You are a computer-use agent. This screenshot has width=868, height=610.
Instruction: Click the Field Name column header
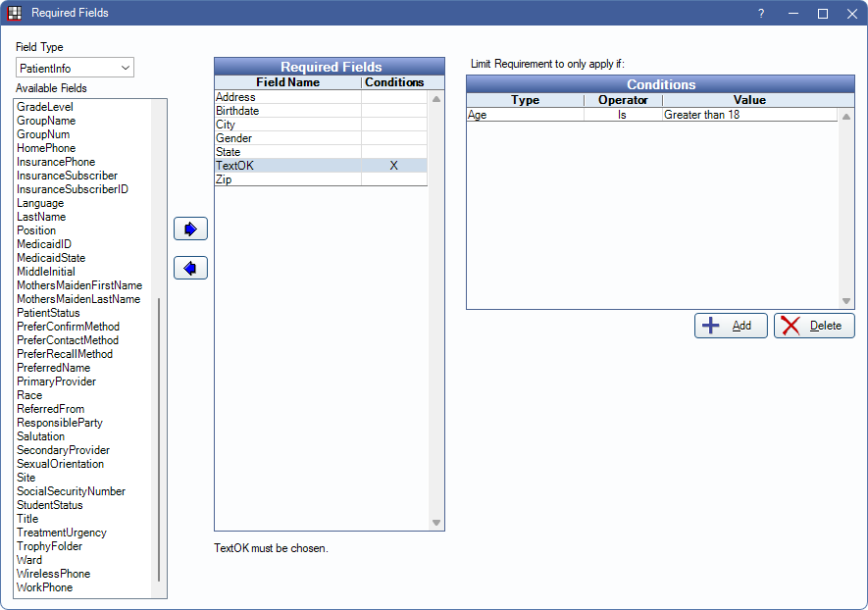coord(287,83)
